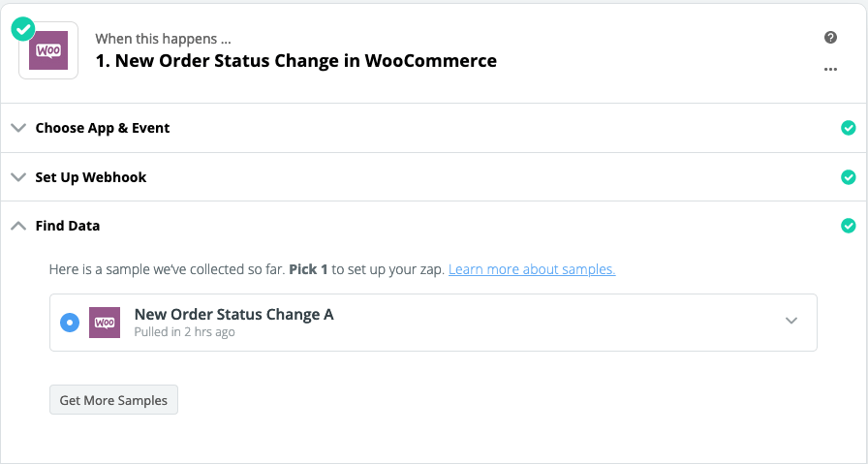Screen dimensions: 868x464
Task: Click Get More Samples button
Action: coord(113,400)
